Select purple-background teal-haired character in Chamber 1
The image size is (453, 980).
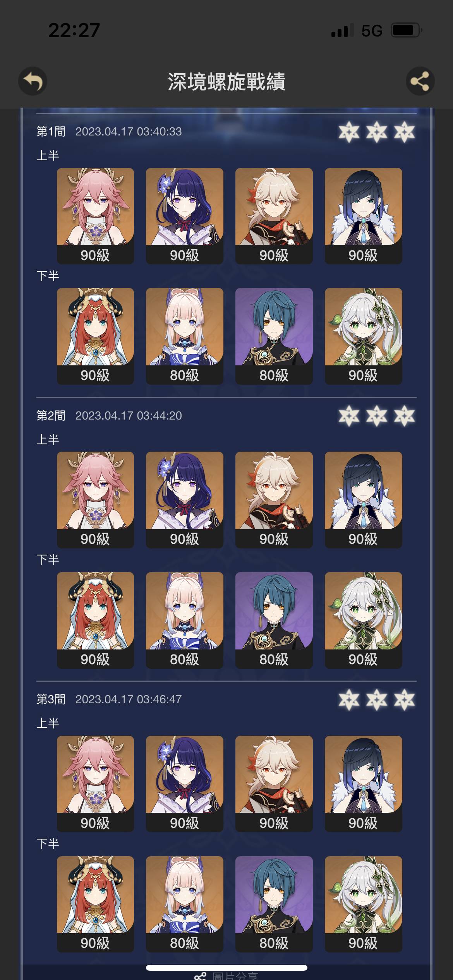tap(274, 336)
